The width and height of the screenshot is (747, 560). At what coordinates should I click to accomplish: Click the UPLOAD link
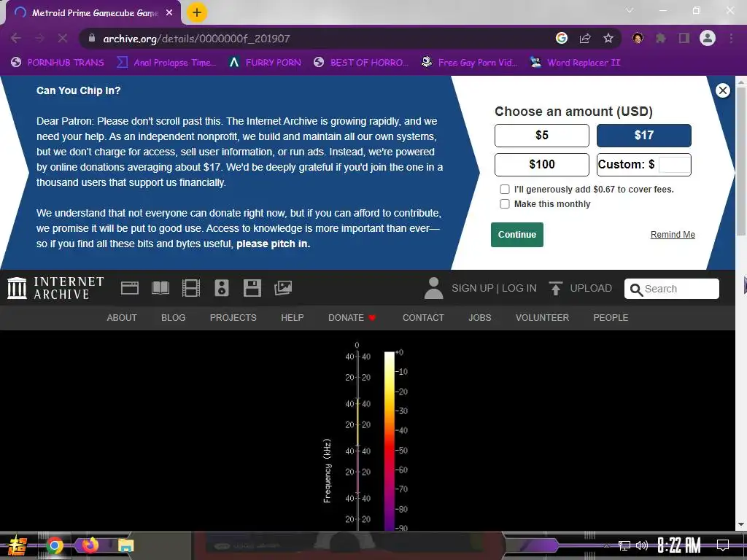click(591, 288)
